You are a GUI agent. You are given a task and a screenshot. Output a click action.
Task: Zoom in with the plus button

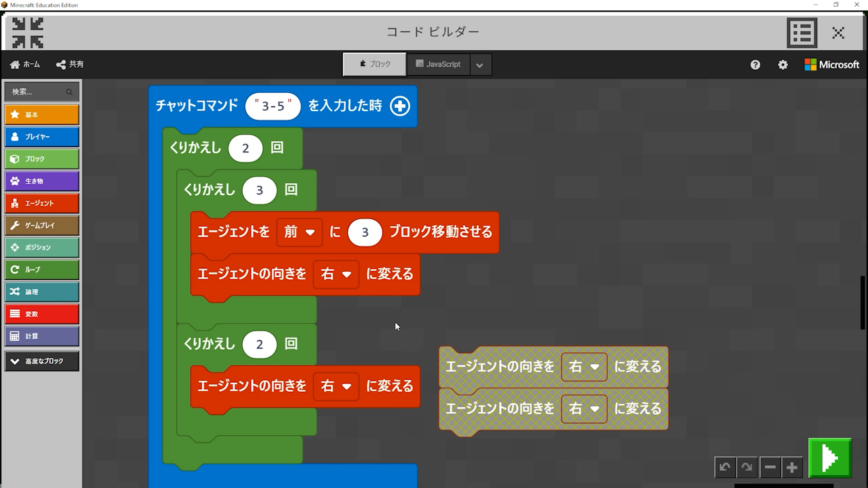[x=791, y=467]
